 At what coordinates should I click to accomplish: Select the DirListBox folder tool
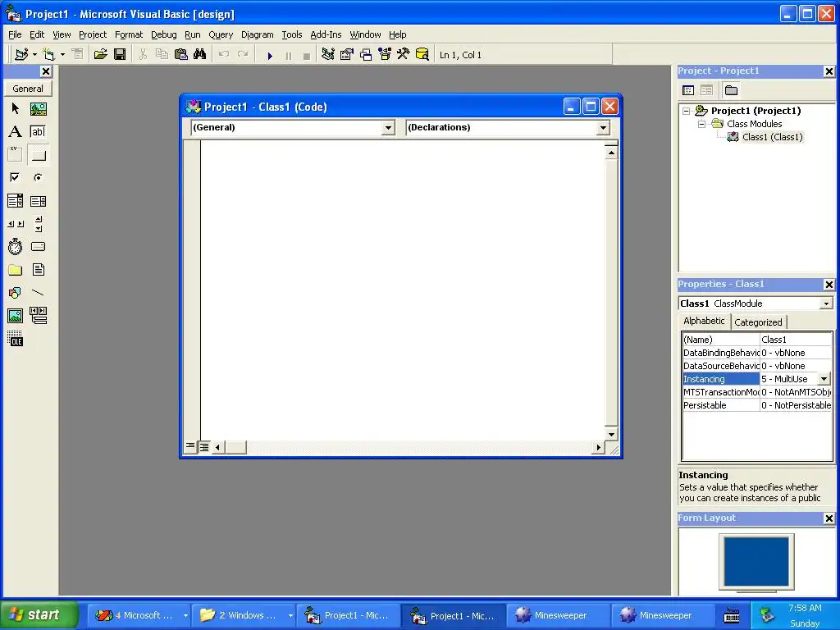tap(15, 270)
